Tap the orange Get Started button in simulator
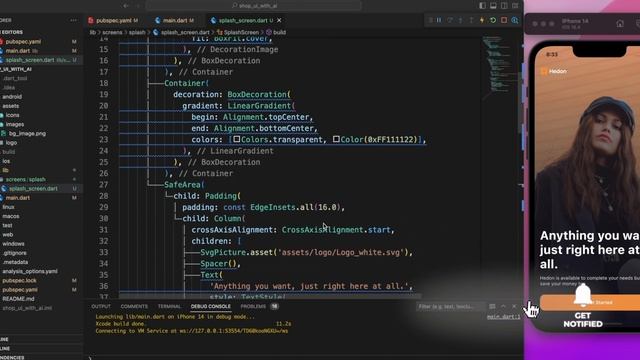Image resolution: width=640 pixels, height=360 pixels. 590,302
